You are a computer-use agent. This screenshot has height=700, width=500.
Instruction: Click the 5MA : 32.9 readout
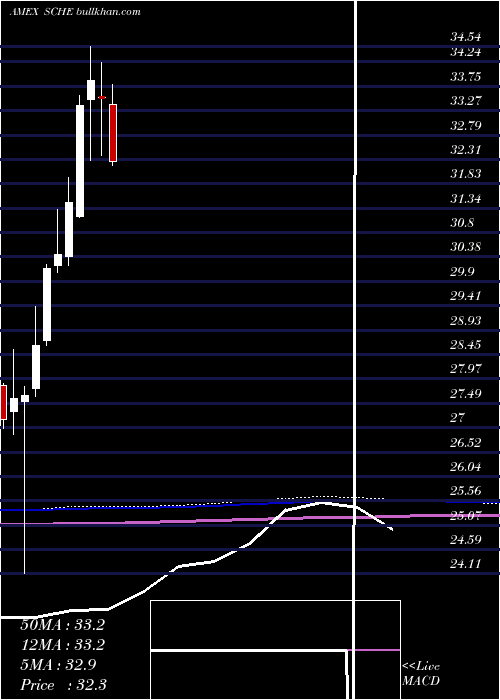tap(58, 665)
